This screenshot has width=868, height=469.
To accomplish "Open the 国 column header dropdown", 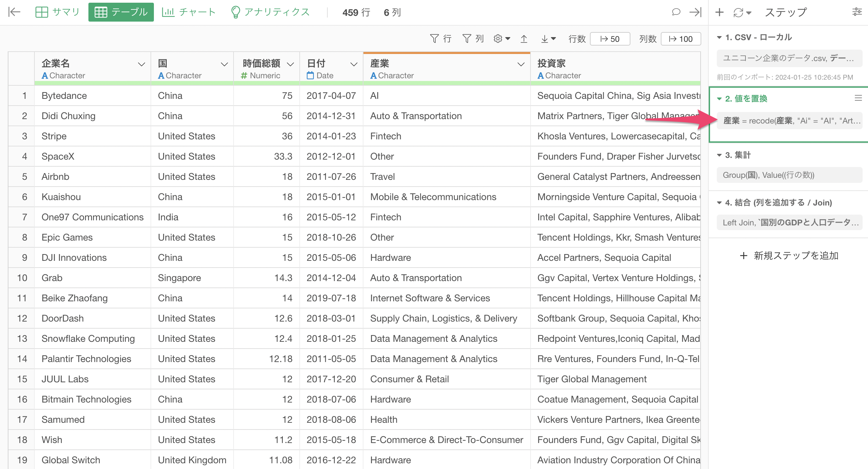I will pyautogui.click(x=224, y=64).
